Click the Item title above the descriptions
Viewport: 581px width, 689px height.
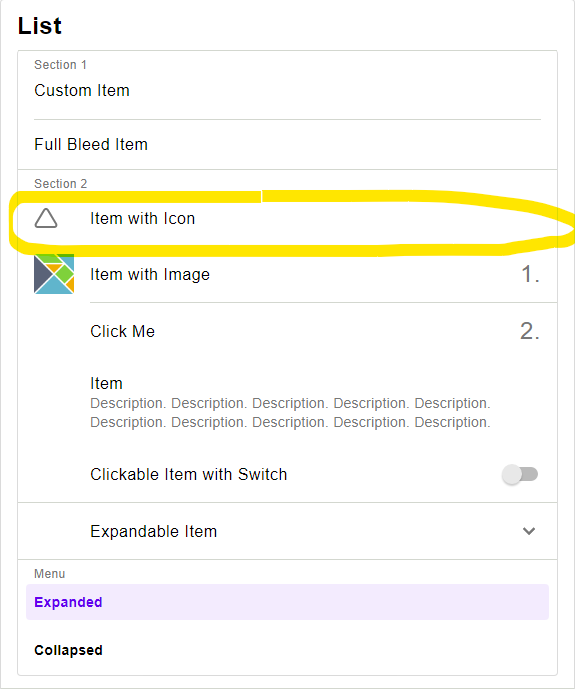106,383
